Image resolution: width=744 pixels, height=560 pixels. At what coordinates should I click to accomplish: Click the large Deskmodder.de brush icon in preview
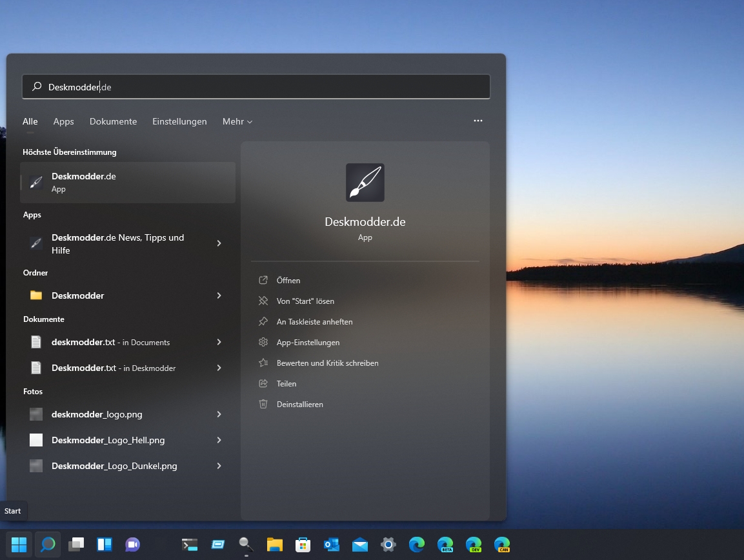click(x=365, y=183)
